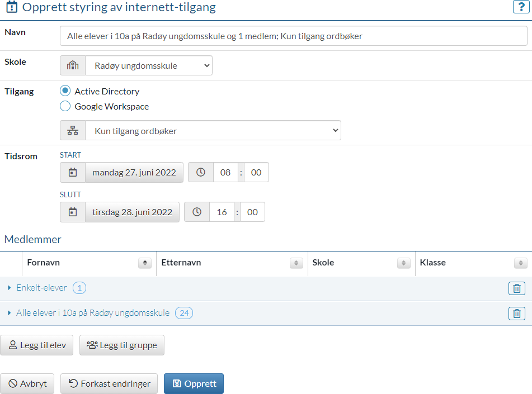Click the Legg til gruppe button
Image resolution: width=532 pixels, height=394 pixels.
pos(121,345)
